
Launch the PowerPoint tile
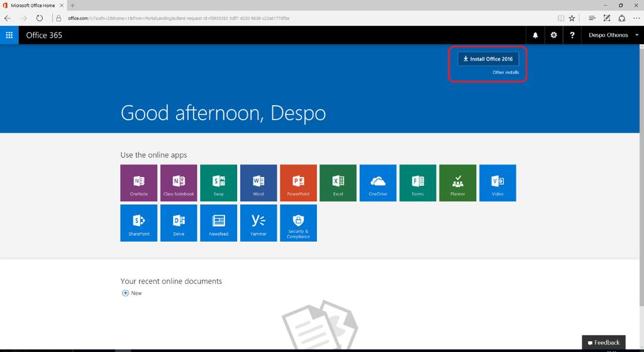pyautogui.click(x=298, y=183)
